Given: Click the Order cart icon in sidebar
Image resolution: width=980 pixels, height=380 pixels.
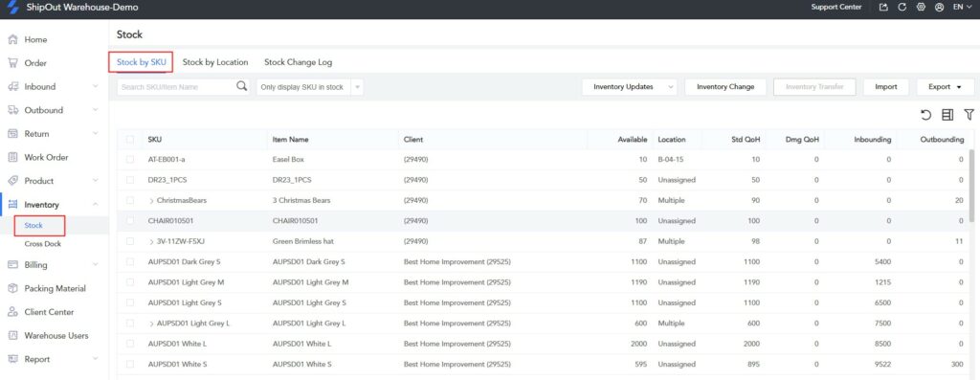Looking at the screenshot, I should (x=12, y=63).
